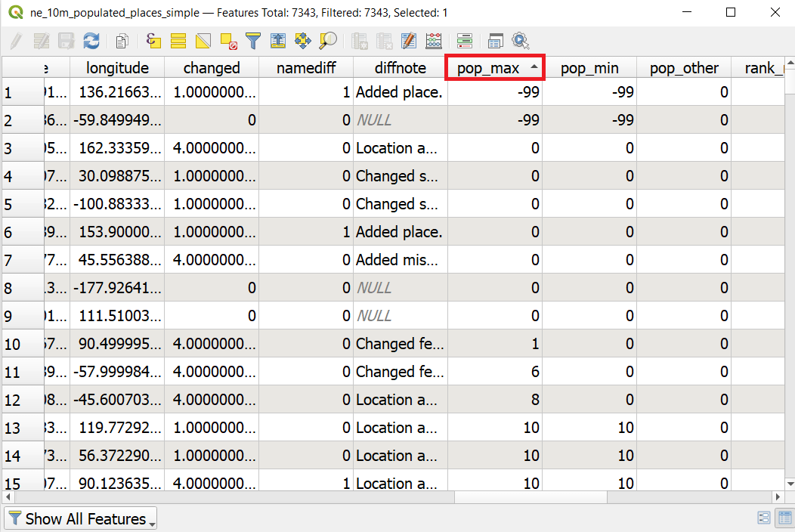
Task: Click pop_max cell with value 8
Action: (x=495, y=400)
